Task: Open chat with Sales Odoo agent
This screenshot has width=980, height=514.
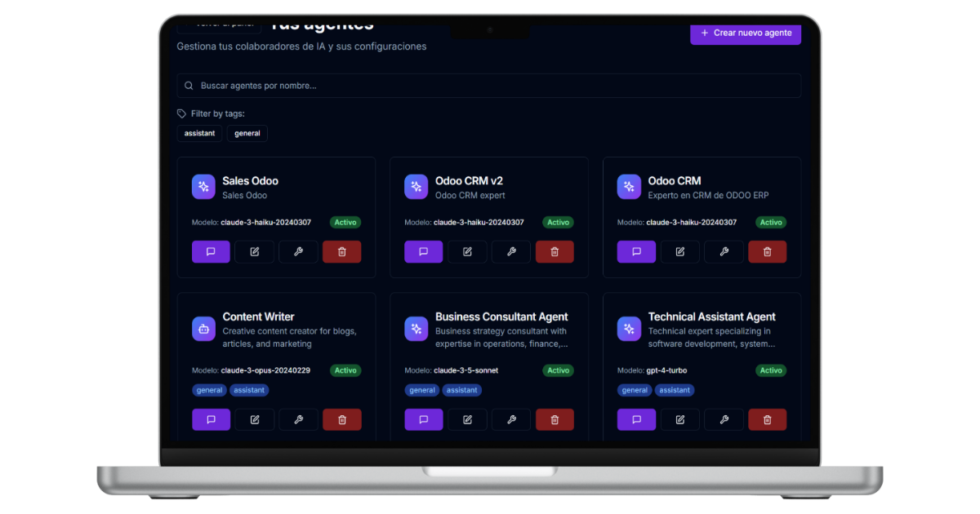Action: [211, 252]
